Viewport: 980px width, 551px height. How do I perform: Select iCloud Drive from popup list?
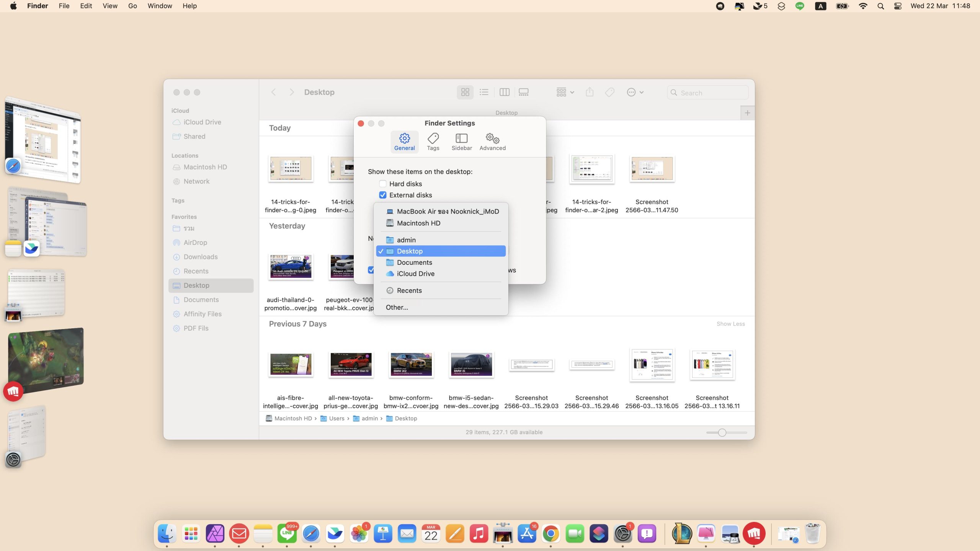[415, 274]
